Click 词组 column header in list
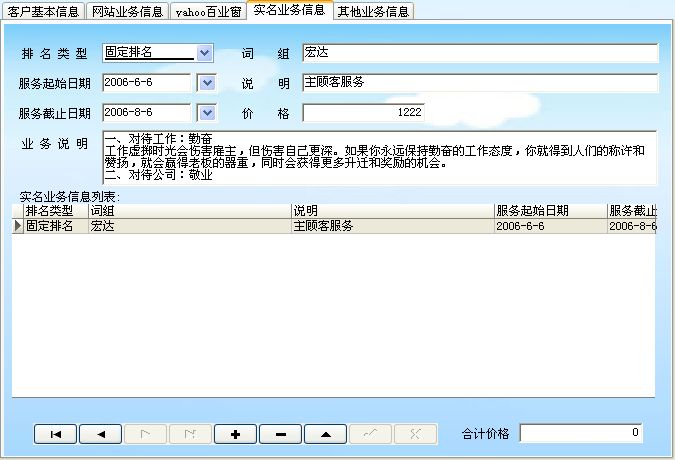Viewport: 675px width, 460px height. coord(190,211)
